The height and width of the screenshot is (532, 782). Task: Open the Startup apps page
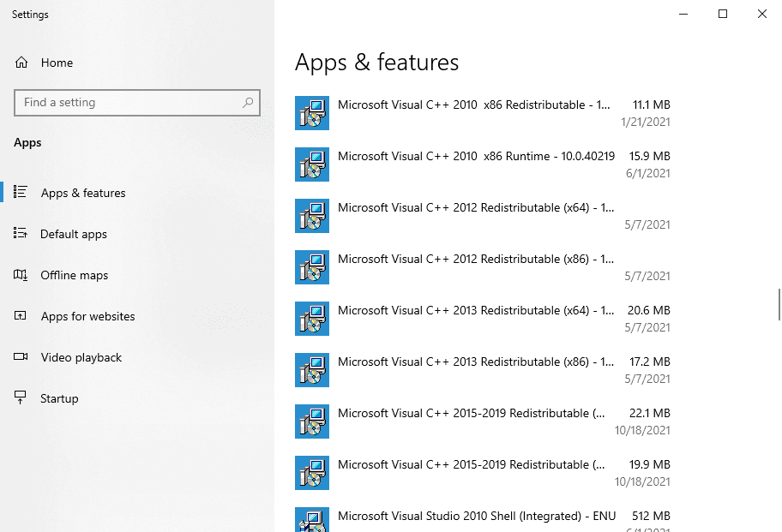click(x=59, y=399)
